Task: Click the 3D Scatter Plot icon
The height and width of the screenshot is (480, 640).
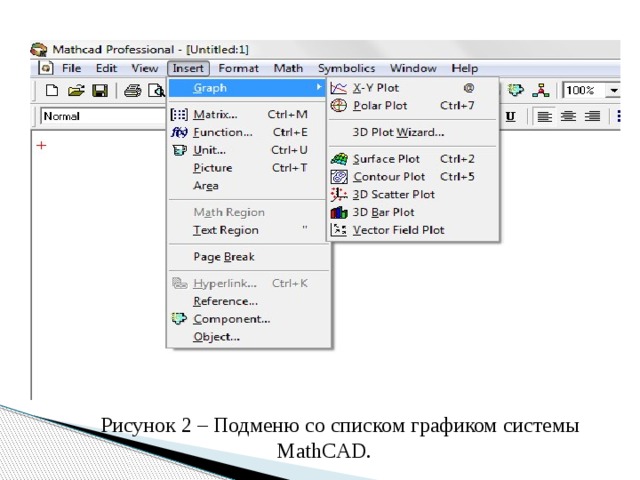Action: (x=339, y=194)
